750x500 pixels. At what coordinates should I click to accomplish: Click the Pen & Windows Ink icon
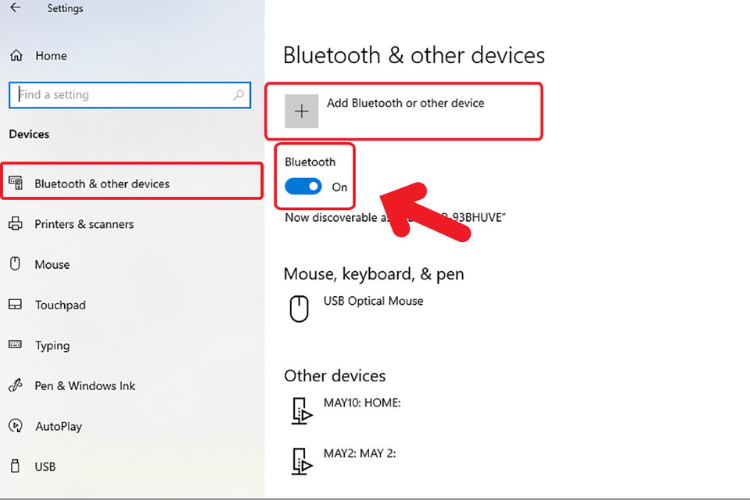tap(16, 386)
